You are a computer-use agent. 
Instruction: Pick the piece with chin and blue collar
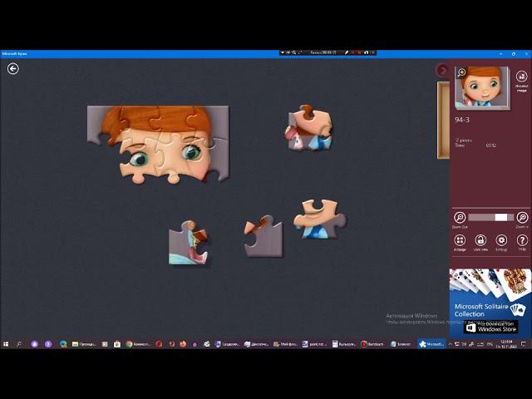tap(319, 219)
